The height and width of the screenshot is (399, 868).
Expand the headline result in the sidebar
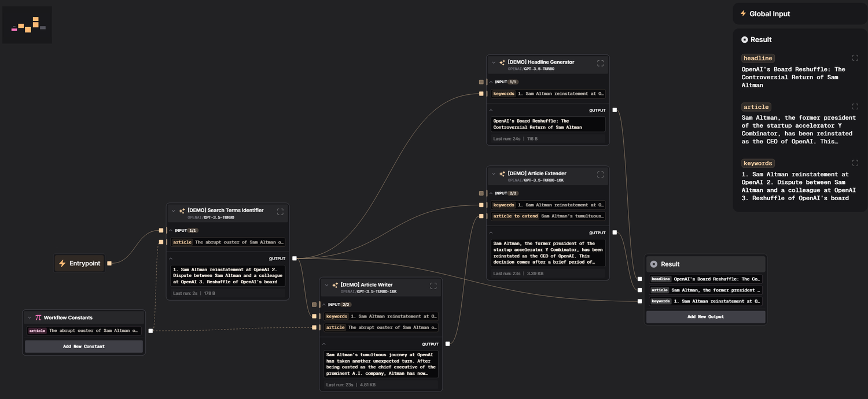coord(855,58)
